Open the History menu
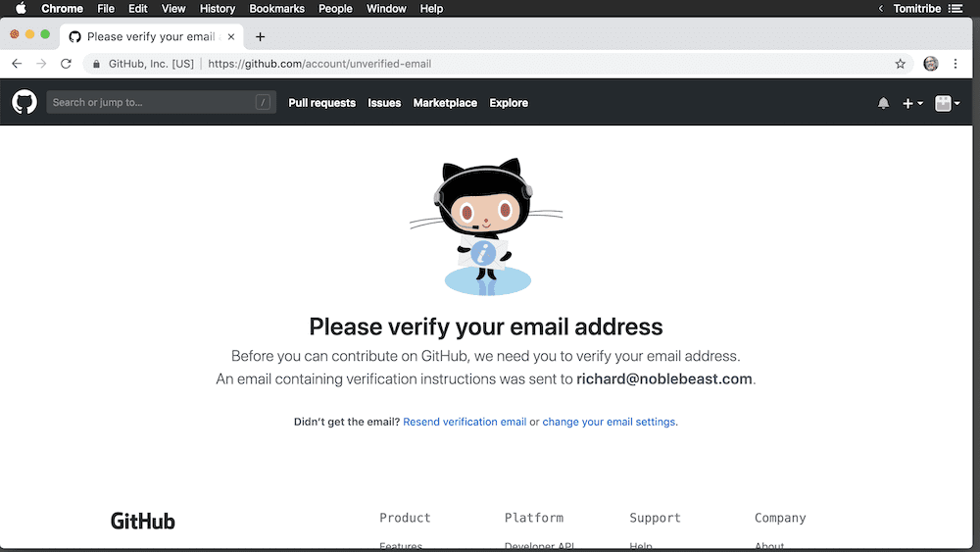The image size is (980, 552). (217, 9)
